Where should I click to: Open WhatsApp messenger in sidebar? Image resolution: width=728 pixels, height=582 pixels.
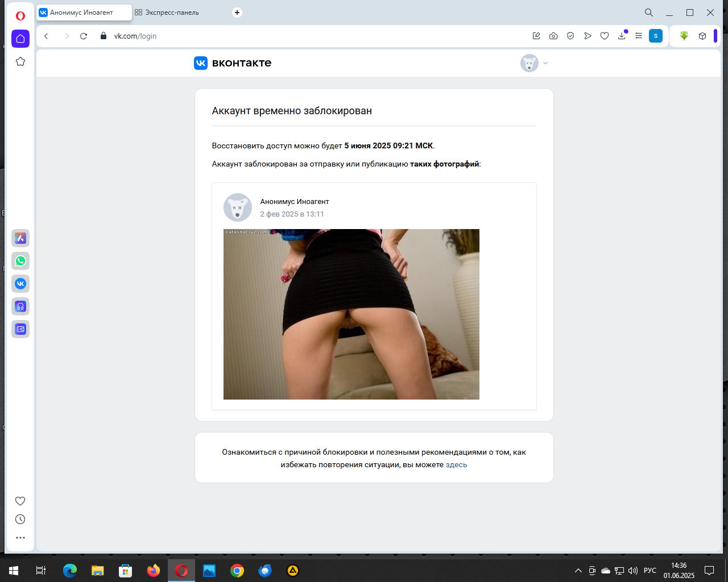[20, 261]
